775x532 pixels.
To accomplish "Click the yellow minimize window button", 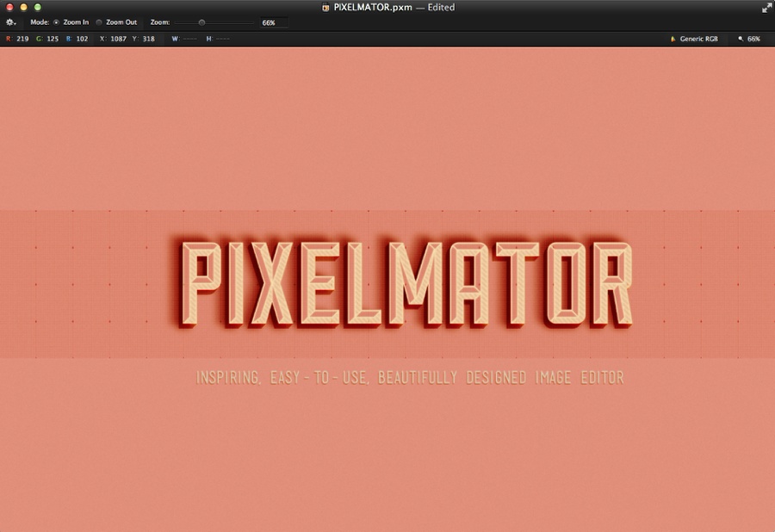I will coord(23,7).
